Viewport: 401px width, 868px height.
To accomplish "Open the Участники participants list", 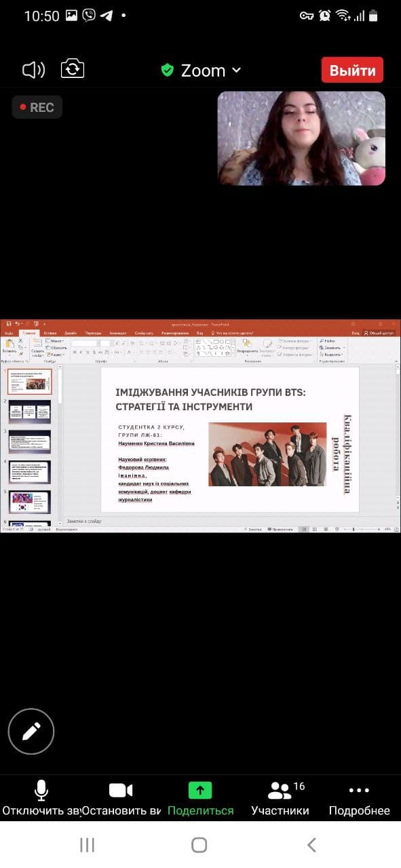I will pos(280,799).
